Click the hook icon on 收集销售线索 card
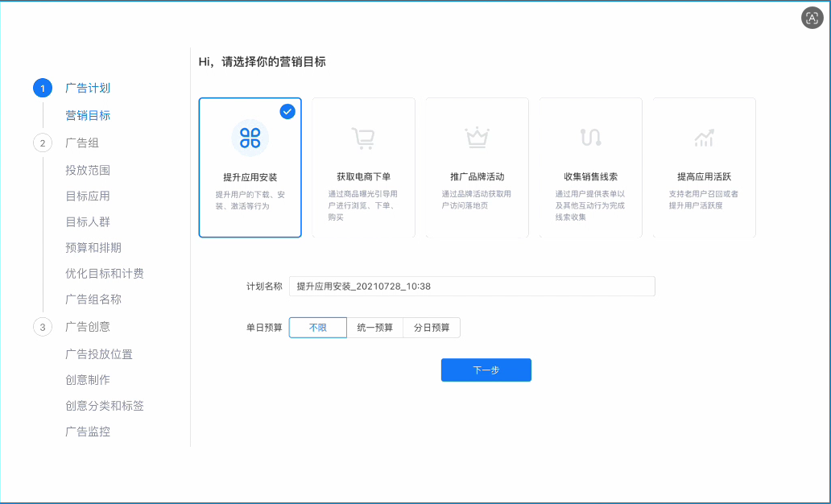Viewport: 831px width, 504px height. click(x=590, y=137)
